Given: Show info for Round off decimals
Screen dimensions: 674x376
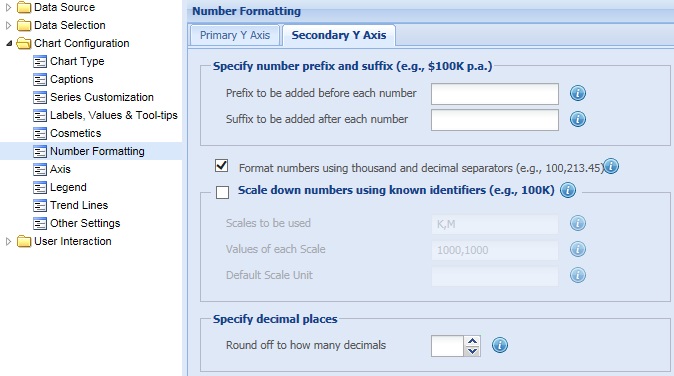Looking at the screenshot, I should tap(499, 345).
